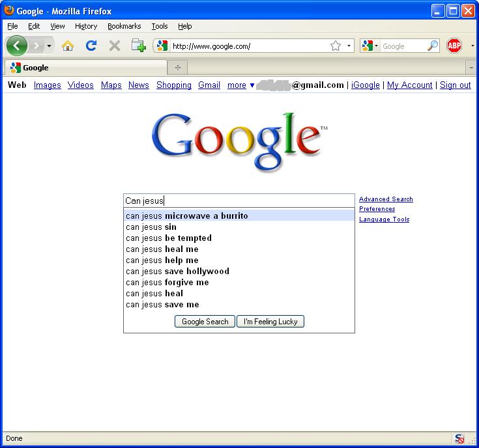Select suggestion 'can jesus save me'

(239, 305)
